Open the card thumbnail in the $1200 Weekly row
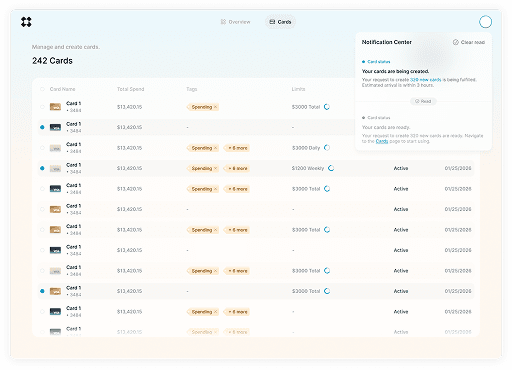 (x=55, y=168)
